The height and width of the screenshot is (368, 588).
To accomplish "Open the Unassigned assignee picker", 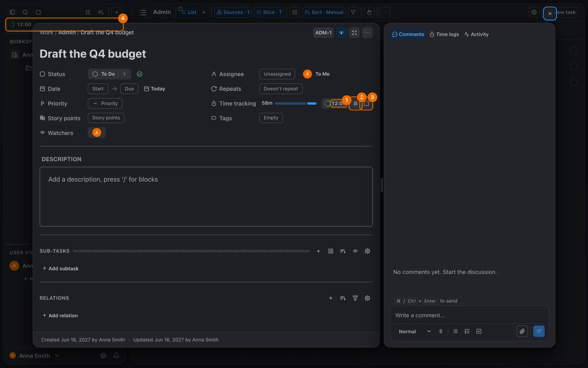I will [277, 74].
